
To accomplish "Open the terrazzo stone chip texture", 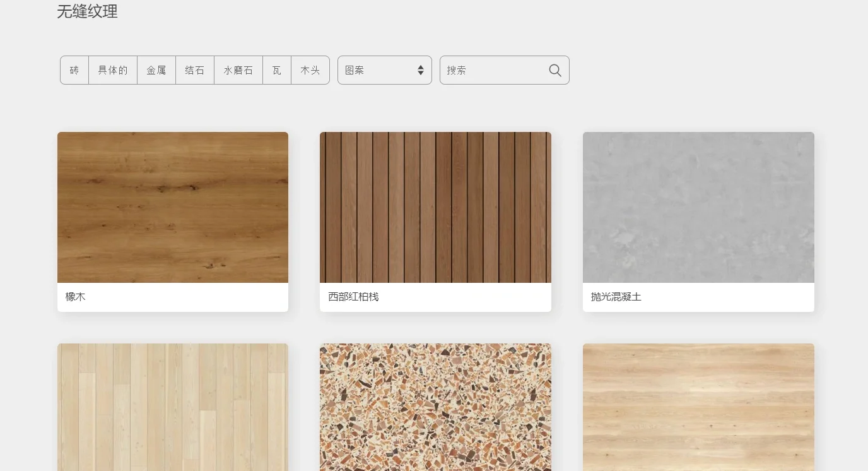I will pos(435,407).
